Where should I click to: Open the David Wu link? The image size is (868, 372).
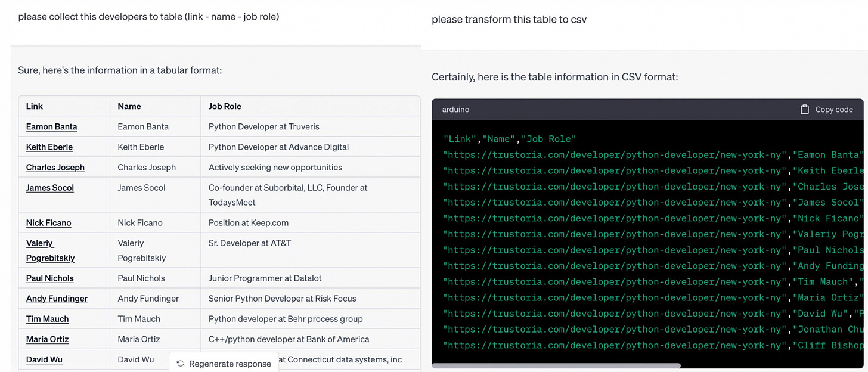[44, 359]
